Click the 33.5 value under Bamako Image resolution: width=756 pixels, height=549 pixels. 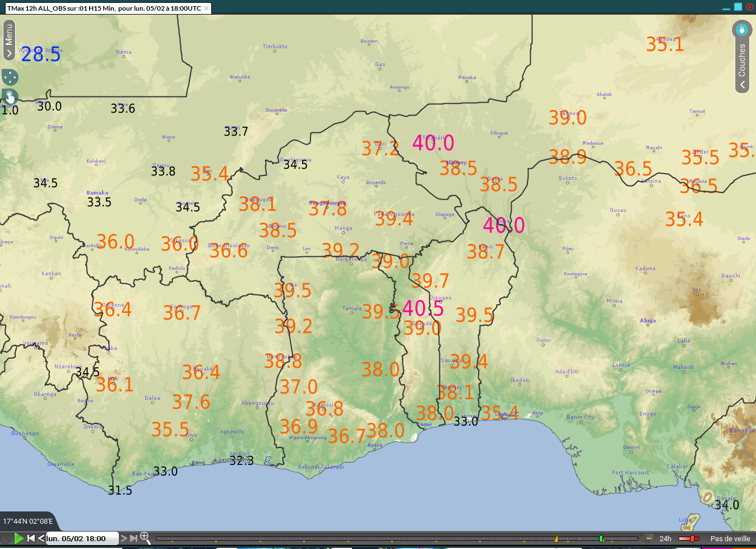(x=99, y=202)
